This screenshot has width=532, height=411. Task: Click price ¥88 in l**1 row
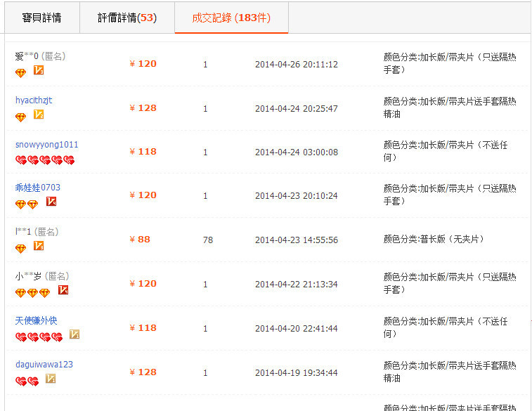point(140,240)
